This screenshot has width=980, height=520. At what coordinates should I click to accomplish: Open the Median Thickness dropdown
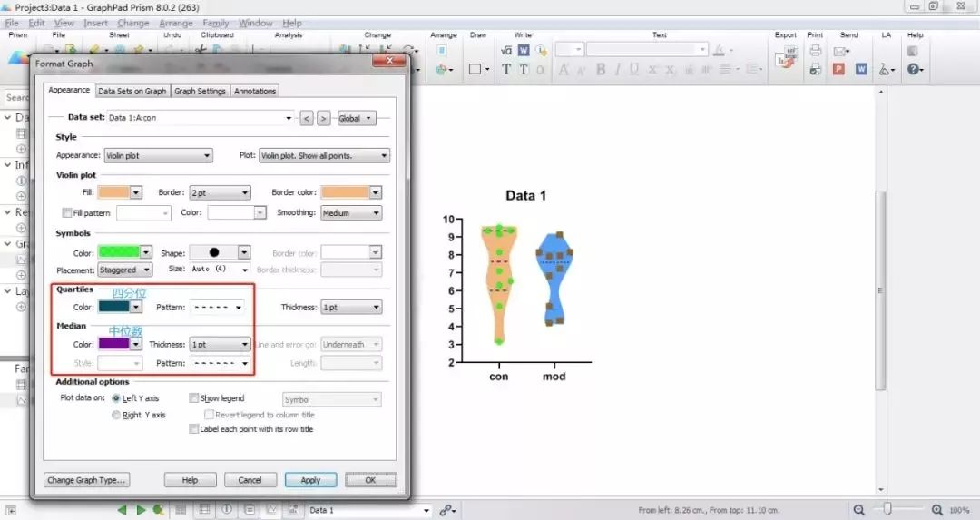pyautogui.click(x=220, y=344)
